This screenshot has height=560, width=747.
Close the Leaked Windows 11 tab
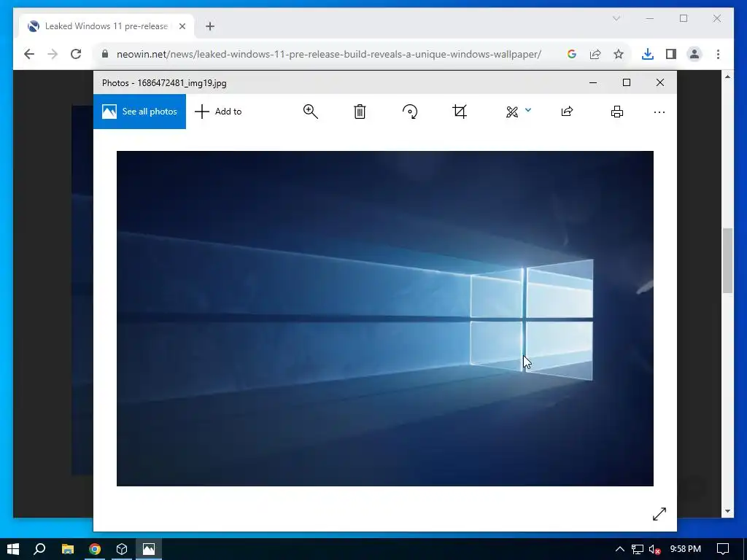tap(182, 26)
